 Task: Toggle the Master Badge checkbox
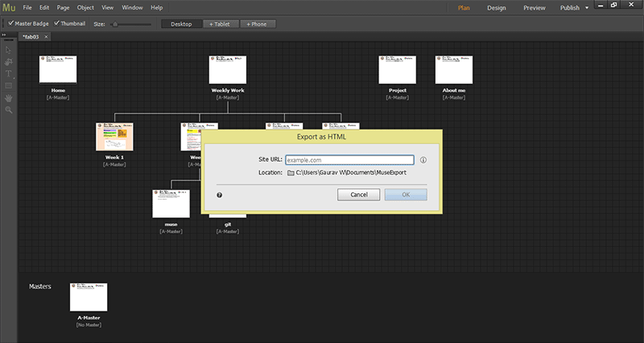click(x=11, y=23)
